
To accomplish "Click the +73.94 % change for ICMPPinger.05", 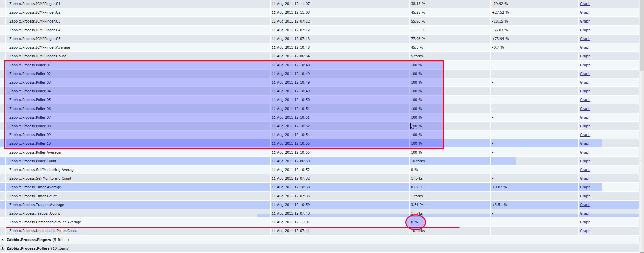I will (500, 39).
